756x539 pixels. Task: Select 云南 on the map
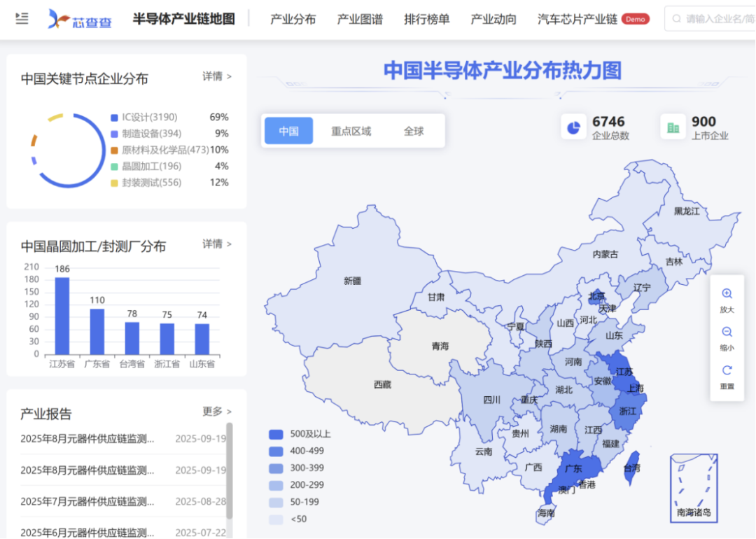pos(484,451)
